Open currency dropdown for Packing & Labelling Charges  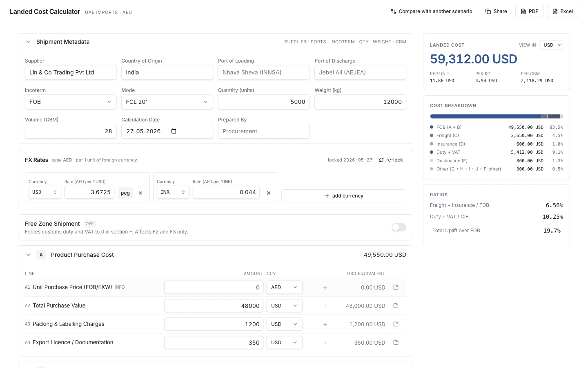pos(285,324)
